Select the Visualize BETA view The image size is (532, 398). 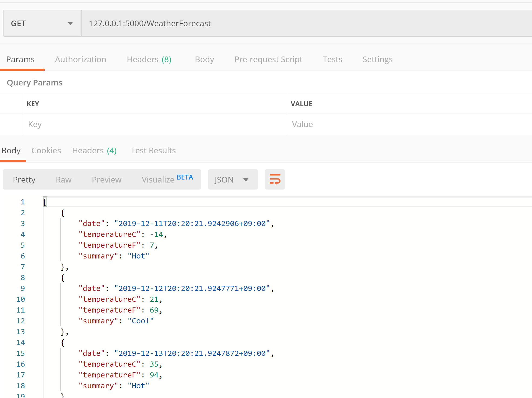click(x=167, y=180)
